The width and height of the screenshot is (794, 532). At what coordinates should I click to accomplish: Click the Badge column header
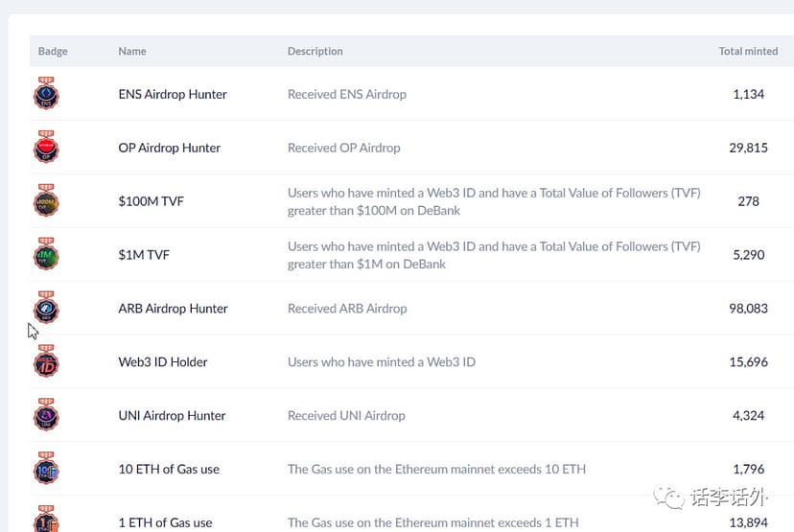coord(53,51)
